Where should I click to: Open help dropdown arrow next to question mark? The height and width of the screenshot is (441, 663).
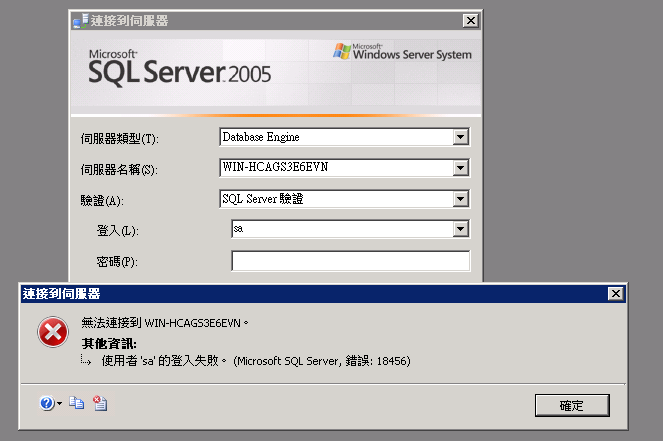pyautogui.click(x=59, y=403)
